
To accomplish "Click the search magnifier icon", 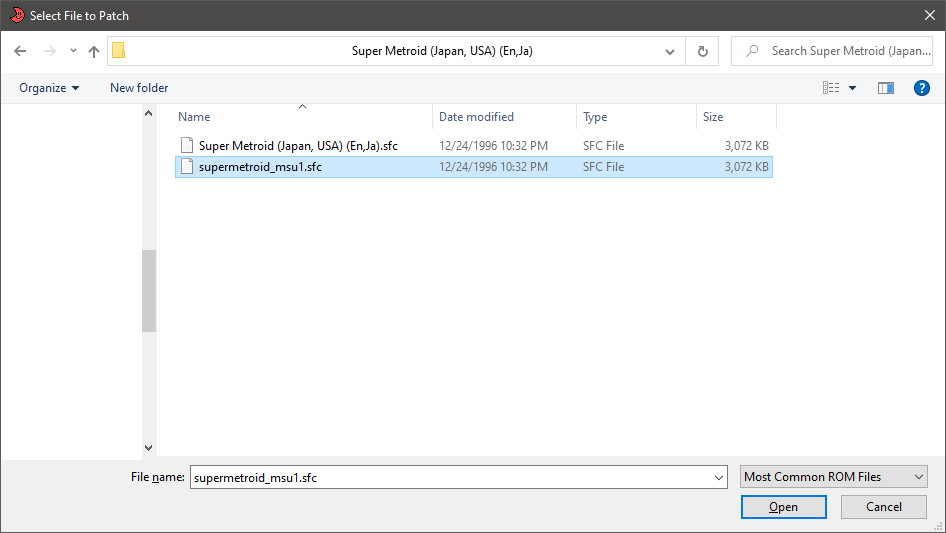I will coord(751,51).
